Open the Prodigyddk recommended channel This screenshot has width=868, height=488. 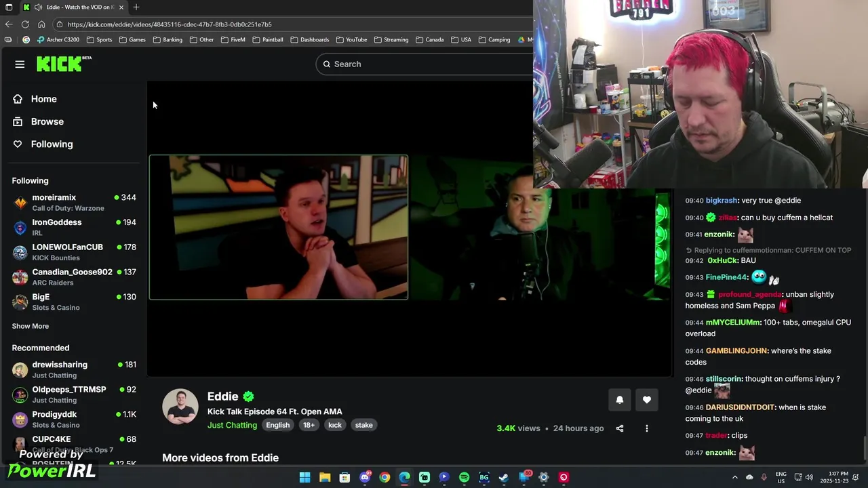(x=74, y=419)
